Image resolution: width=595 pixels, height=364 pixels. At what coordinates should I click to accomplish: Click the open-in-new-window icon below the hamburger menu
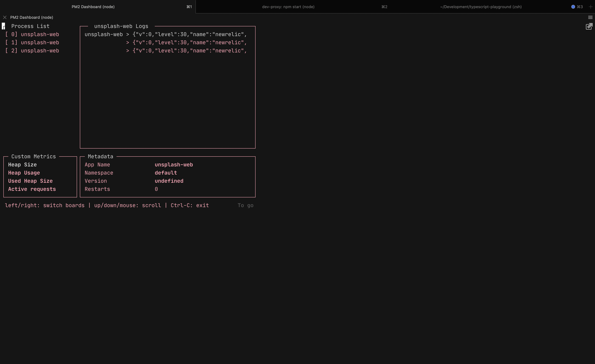tap(589, 27)
